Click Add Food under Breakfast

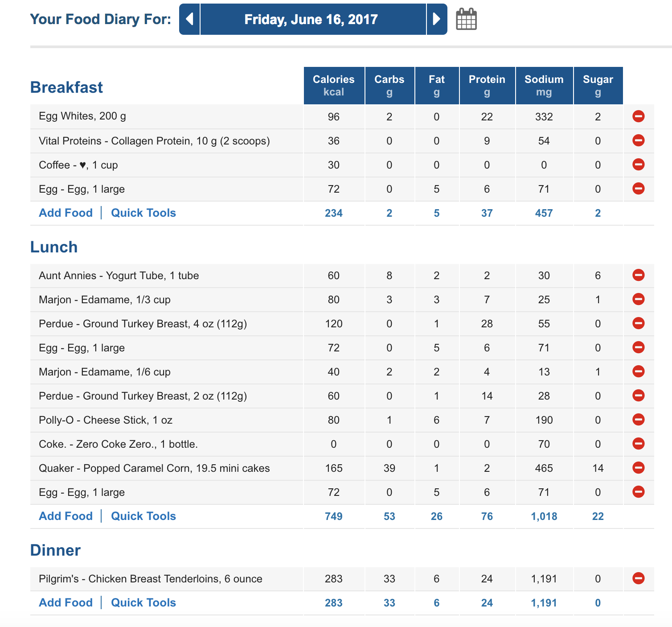pyautogui.click(x=66, y=213)
